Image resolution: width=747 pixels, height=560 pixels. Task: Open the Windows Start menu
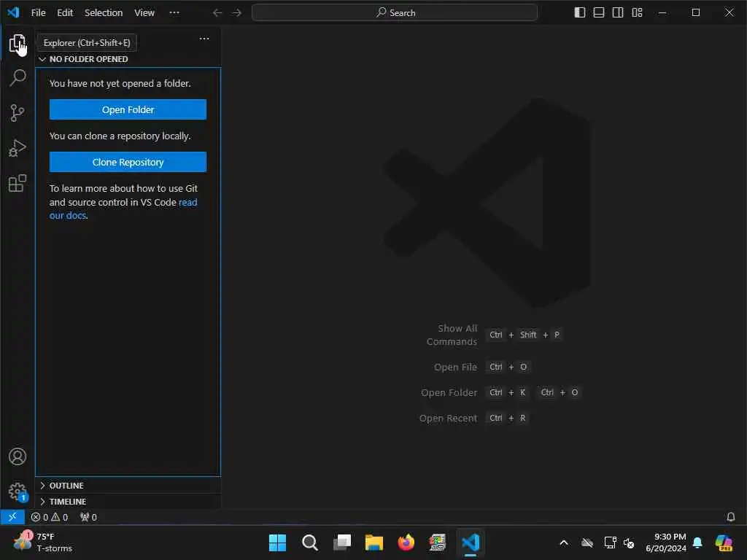[x=277, y=542]
